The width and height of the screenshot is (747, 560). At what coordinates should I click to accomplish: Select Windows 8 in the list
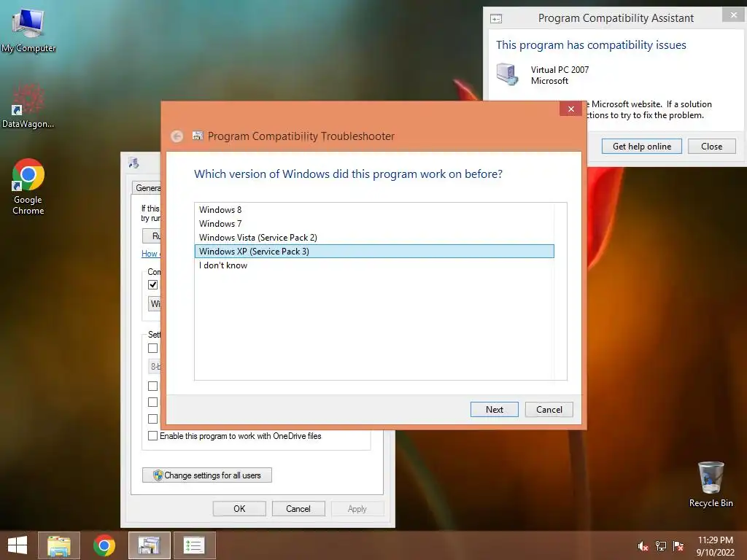(374, 209)
